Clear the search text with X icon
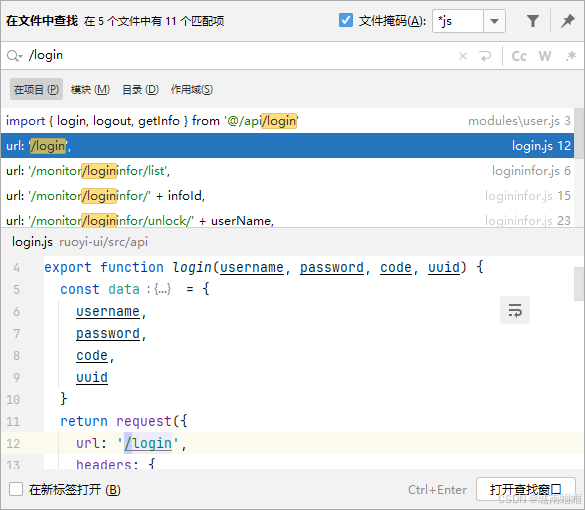 [463, 56]
